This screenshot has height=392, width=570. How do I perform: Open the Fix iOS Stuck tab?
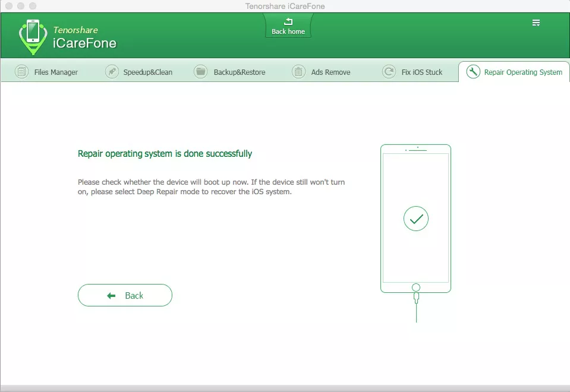pos(412,72)
